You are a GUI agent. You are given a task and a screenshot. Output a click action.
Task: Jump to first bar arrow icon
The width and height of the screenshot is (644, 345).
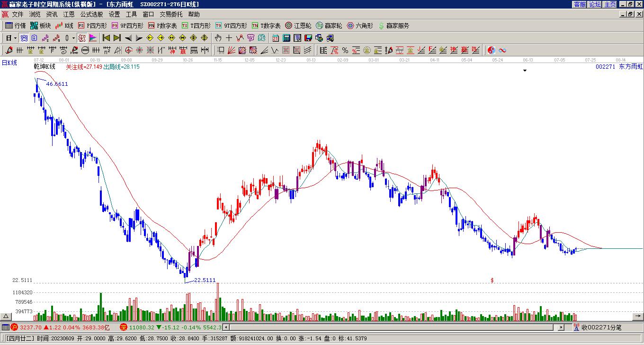(106, 38)
